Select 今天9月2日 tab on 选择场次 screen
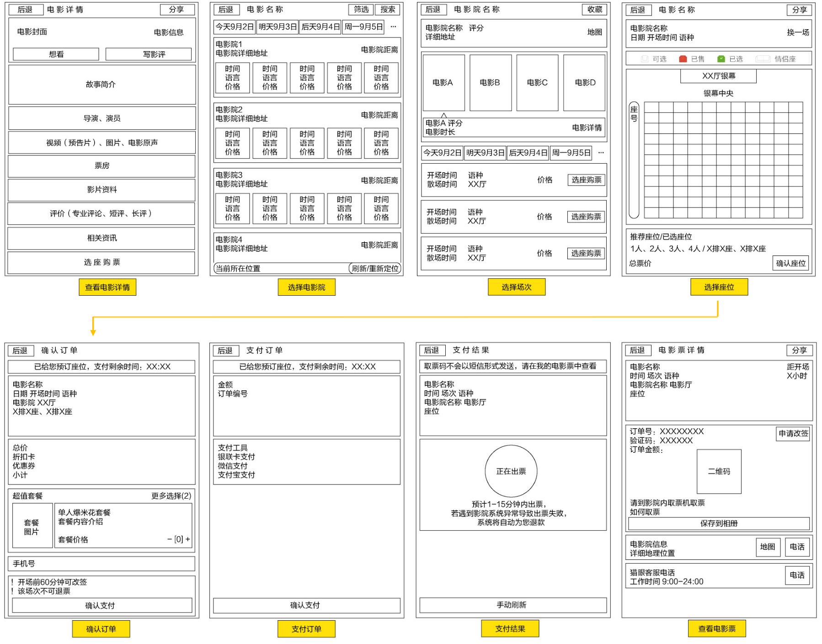 [x=442, y=153]
